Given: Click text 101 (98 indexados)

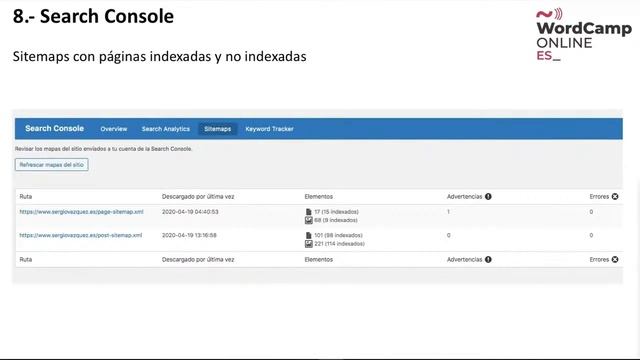Looking at the screenshot, I should (x=338, y=236).
